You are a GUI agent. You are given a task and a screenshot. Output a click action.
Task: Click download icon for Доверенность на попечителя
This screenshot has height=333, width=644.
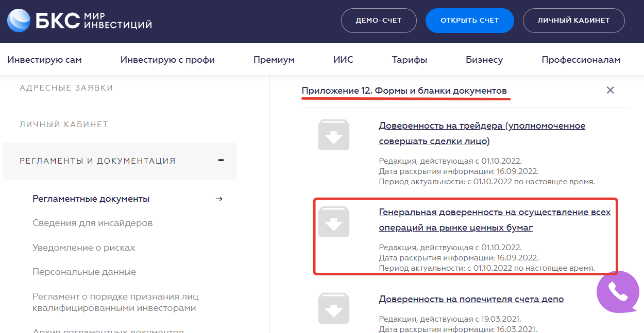[333, 308]
